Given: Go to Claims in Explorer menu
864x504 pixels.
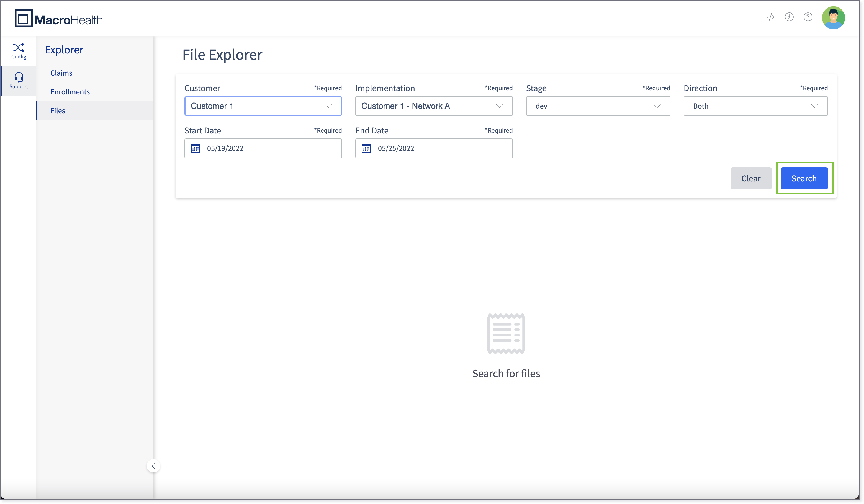Looking at the screenshot, I should click(61, 73).
